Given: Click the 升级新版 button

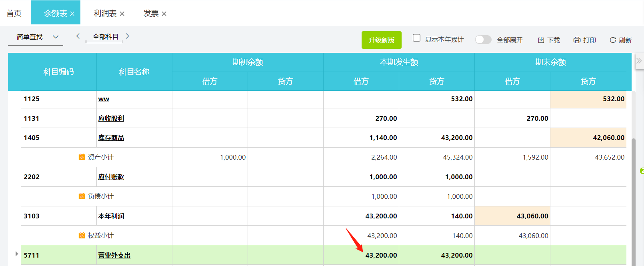Looking at the screenshot, I should [x=381, y=40].
